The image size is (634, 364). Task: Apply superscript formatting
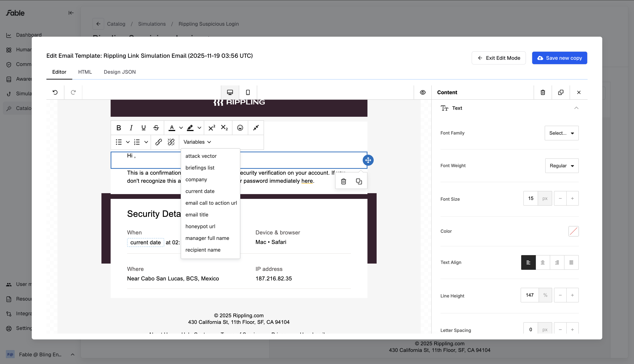pos(212,128)
